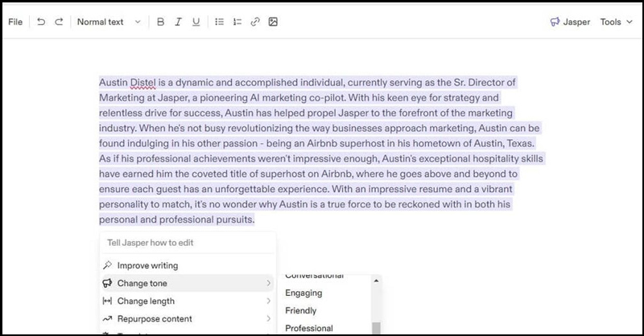The height and width of the screenshot is (336, 644).
Task: Toggle italic formatting
Action: click(178, 22)
